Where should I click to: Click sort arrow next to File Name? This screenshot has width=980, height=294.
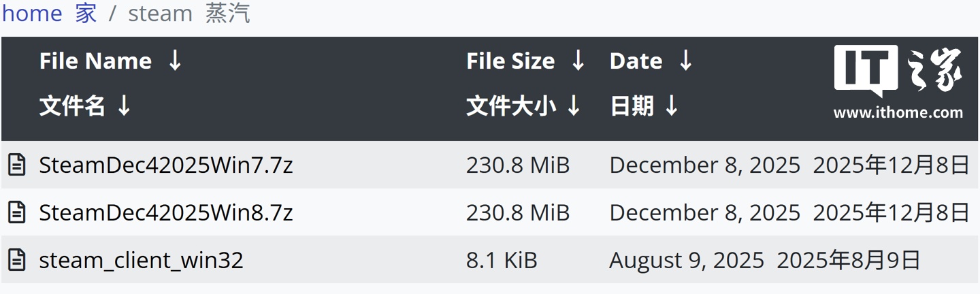175,61
